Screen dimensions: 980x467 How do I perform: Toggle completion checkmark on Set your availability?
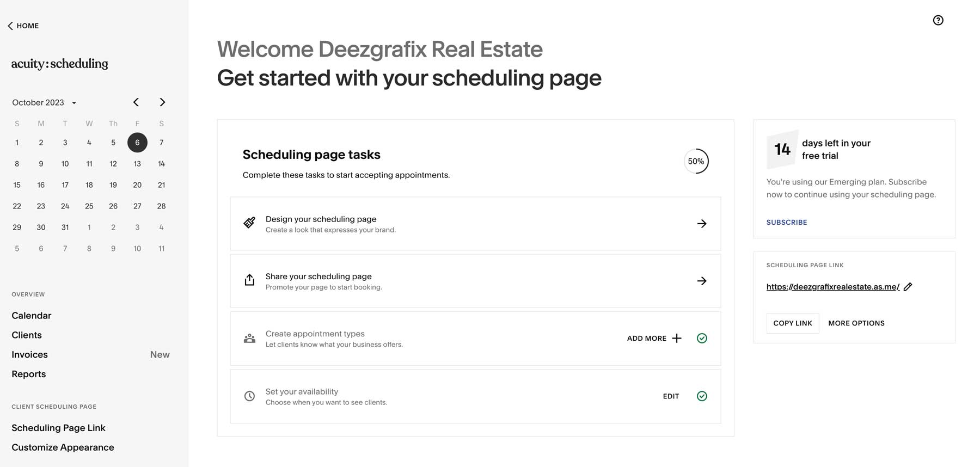point(702,396)
